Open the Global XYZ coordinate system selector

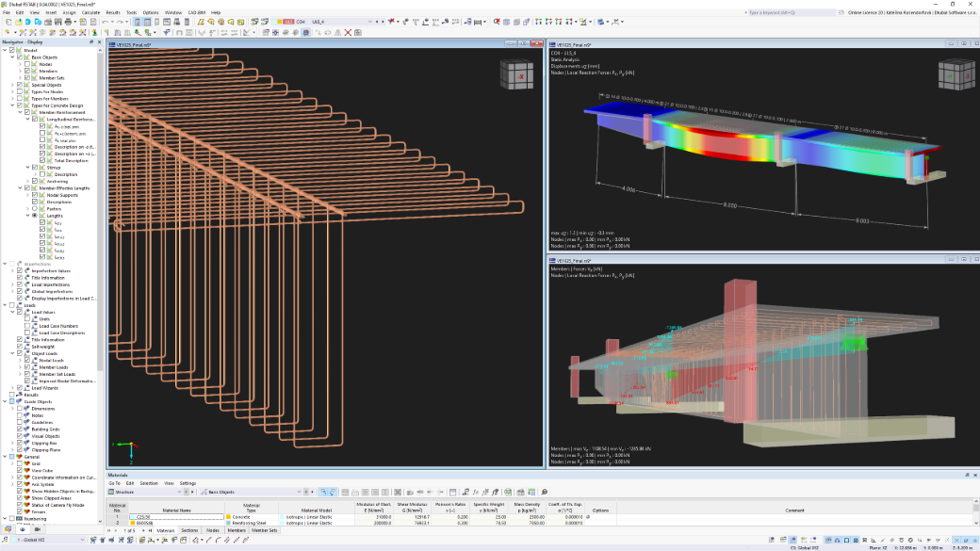[x=45, y=540]
